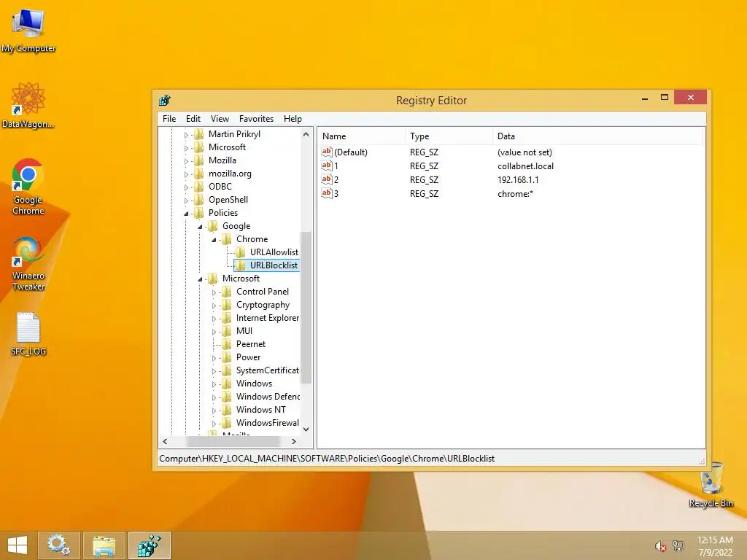Select the URLAllowlist key

point(274,252)
